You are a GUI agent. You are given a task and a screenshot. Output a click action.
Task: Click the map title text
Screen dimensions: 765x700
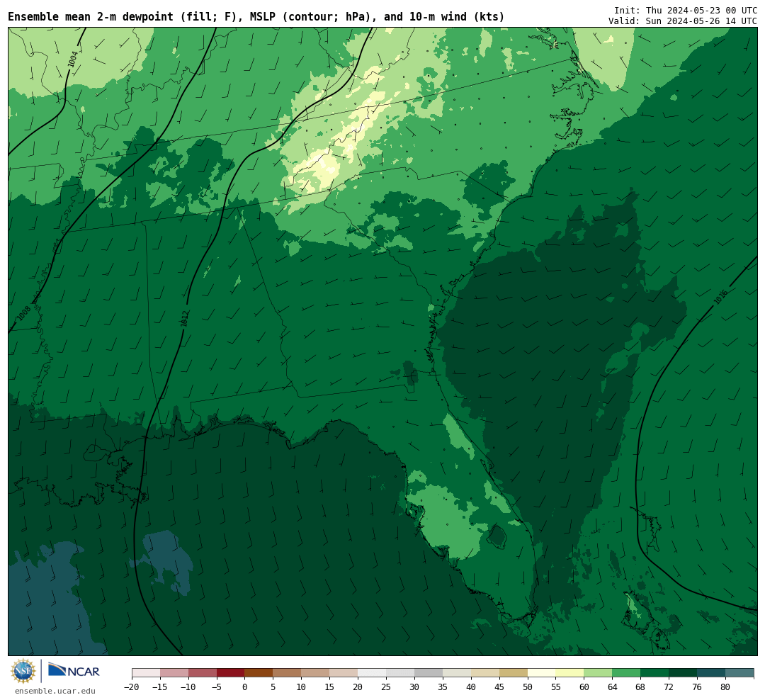coord(256,17)
